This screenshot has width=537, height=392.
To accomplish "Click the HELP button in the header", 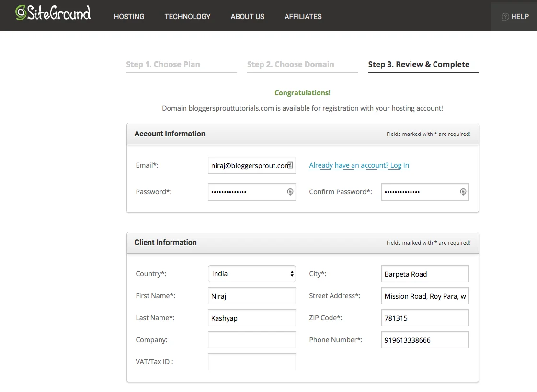I will 515,16.
